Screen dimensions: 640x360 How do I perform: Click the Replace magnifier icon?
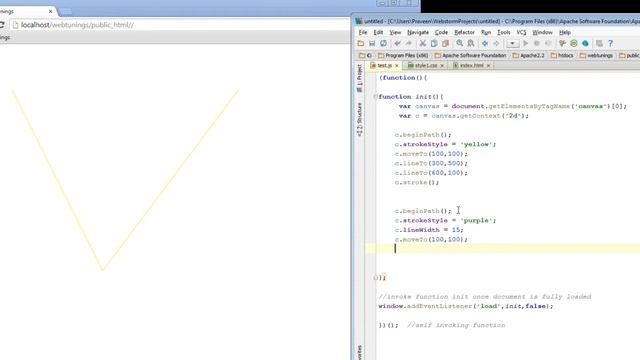click(471, 43)
